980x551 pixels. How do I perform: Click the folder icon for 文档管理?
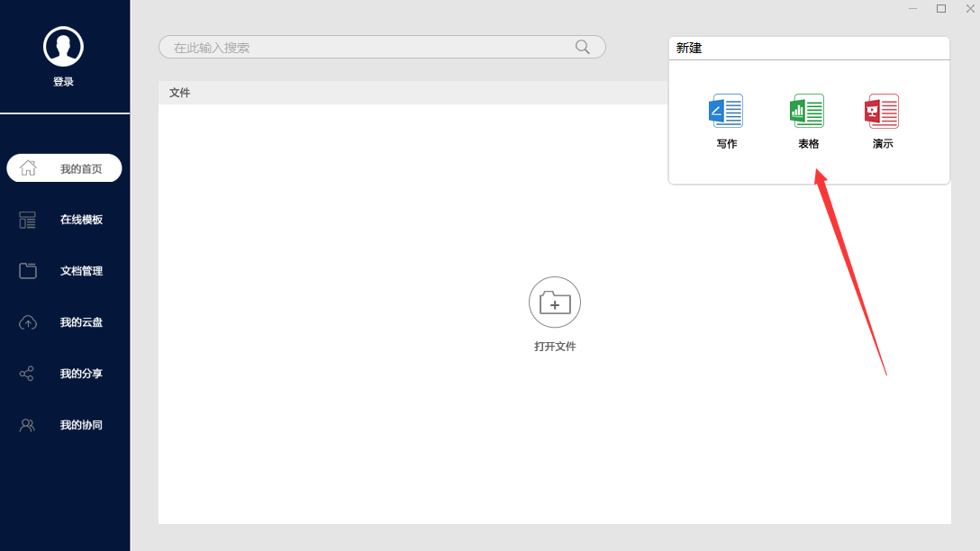(x=27, y=271)
